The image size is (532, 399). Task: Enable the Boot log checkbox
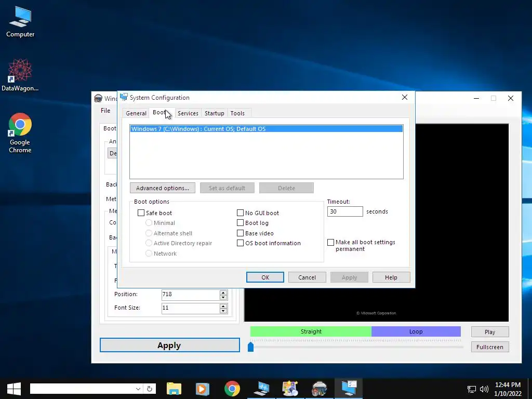coord(240,223)
